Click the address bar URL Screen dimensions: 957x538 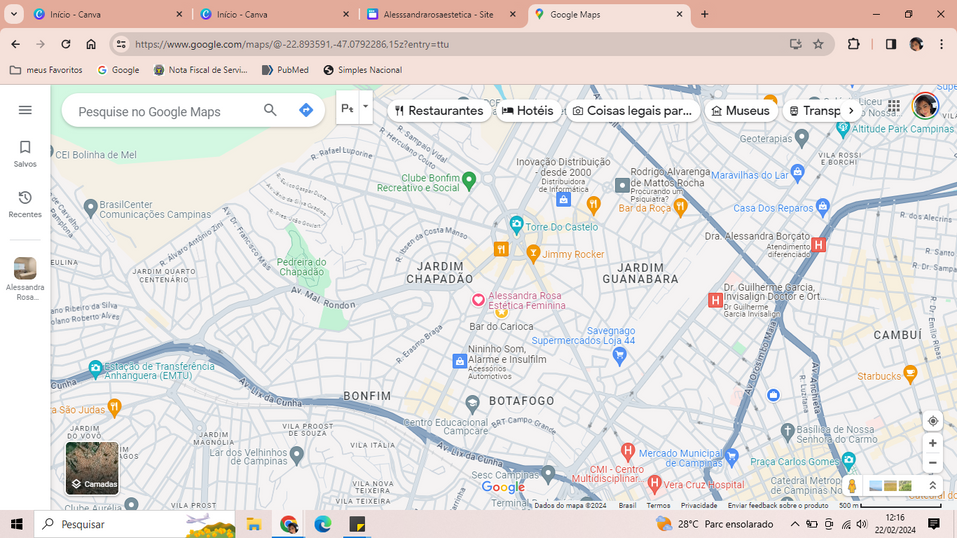pyautogui.click(x=292, y=44)
